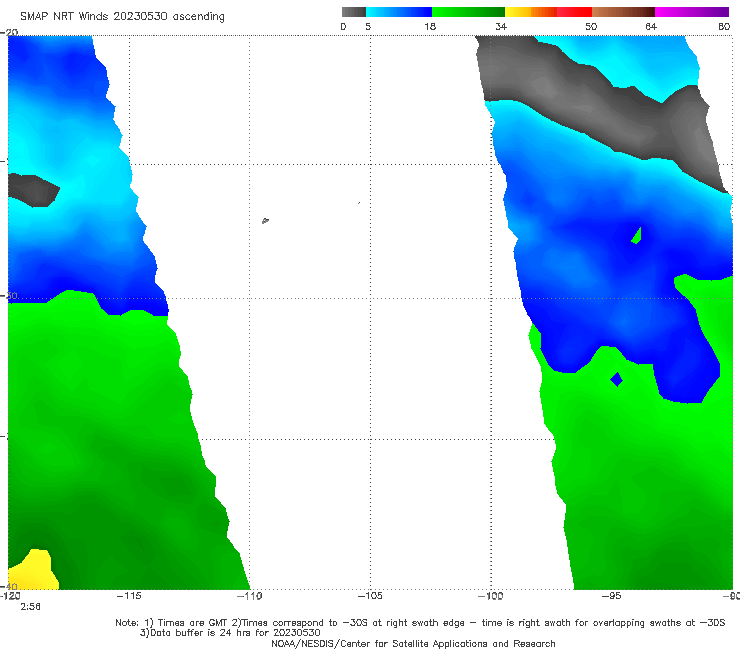Click the "-95" longitude axis label

click(611, 596)
